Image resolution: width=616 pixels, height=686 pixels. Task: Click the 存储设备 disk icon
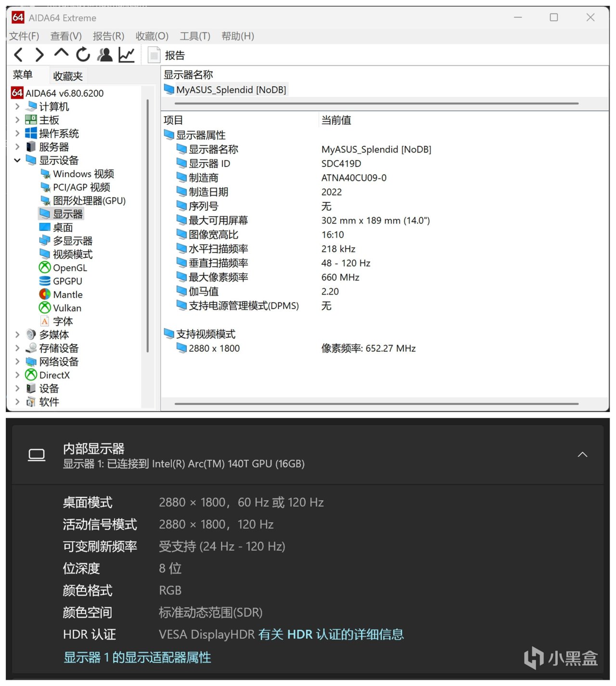click(31, 348)
